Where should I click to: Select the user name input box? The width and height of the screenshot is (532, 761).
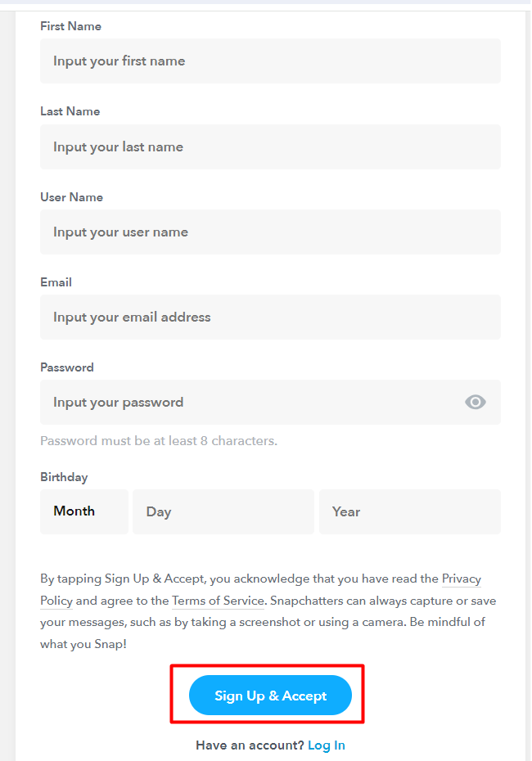pos(270,232)
